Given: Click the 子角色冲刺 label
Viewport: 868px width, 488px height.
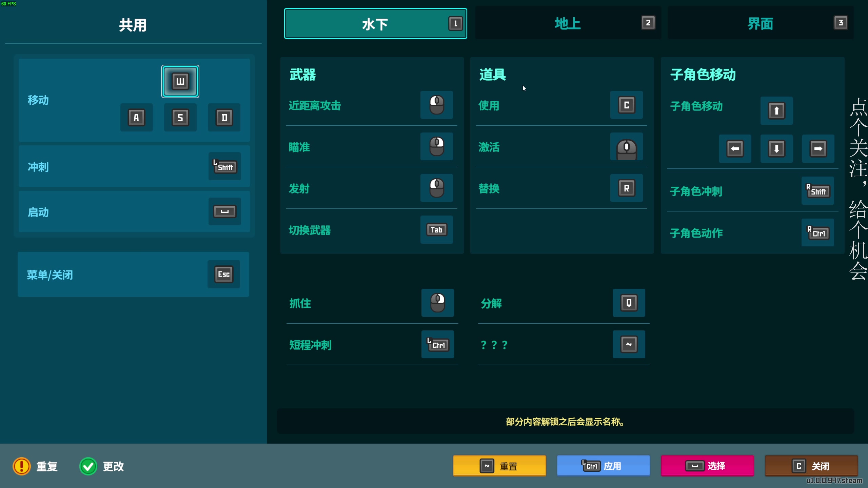Looking at the screenshot, I should tap(696, 191).
